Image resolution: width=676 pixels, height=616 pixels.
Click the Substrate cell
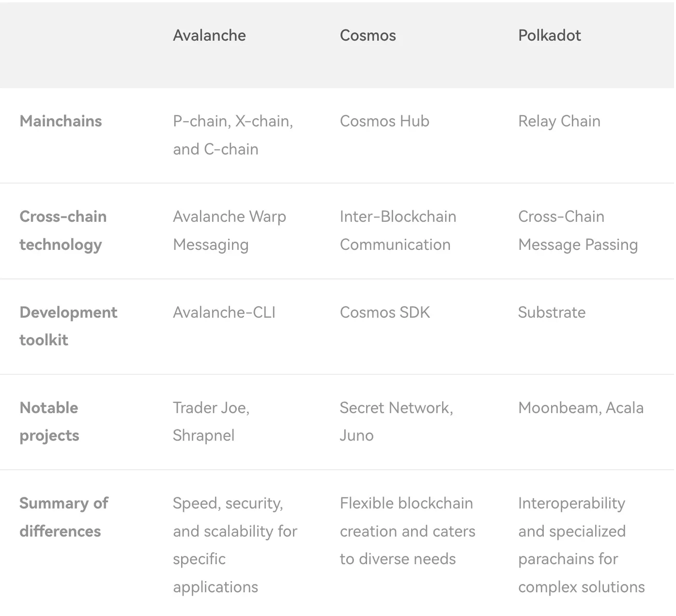552,312
